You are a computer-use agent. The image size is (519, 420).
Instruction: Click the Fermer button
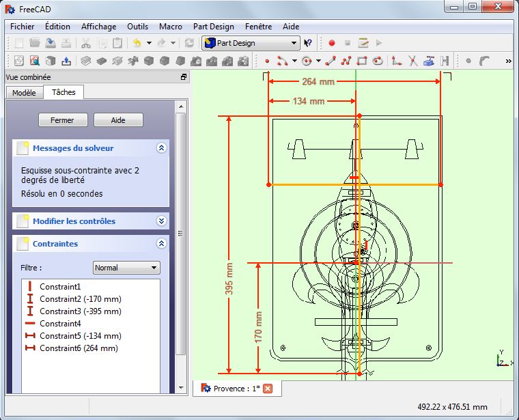(63, 120)
